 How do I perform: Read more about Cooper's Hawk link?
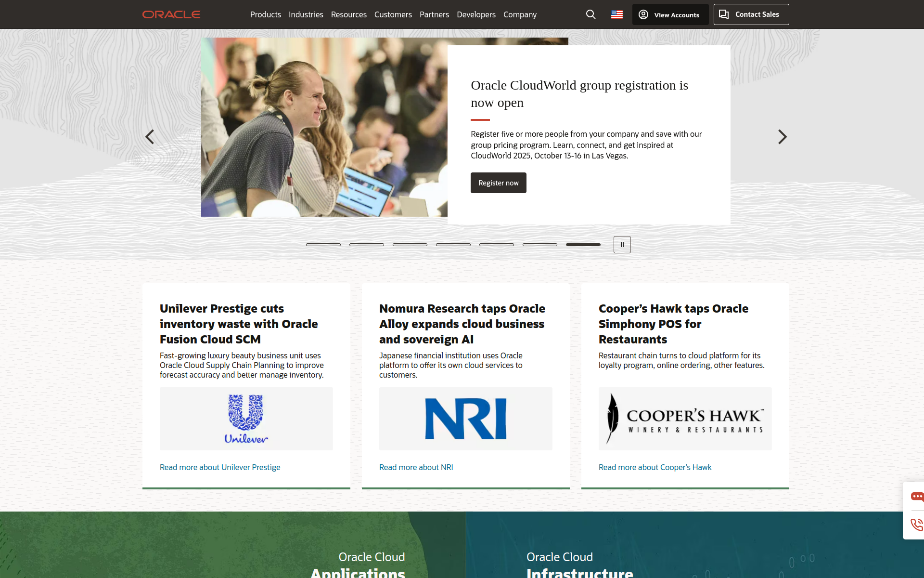tap(655, 467)
